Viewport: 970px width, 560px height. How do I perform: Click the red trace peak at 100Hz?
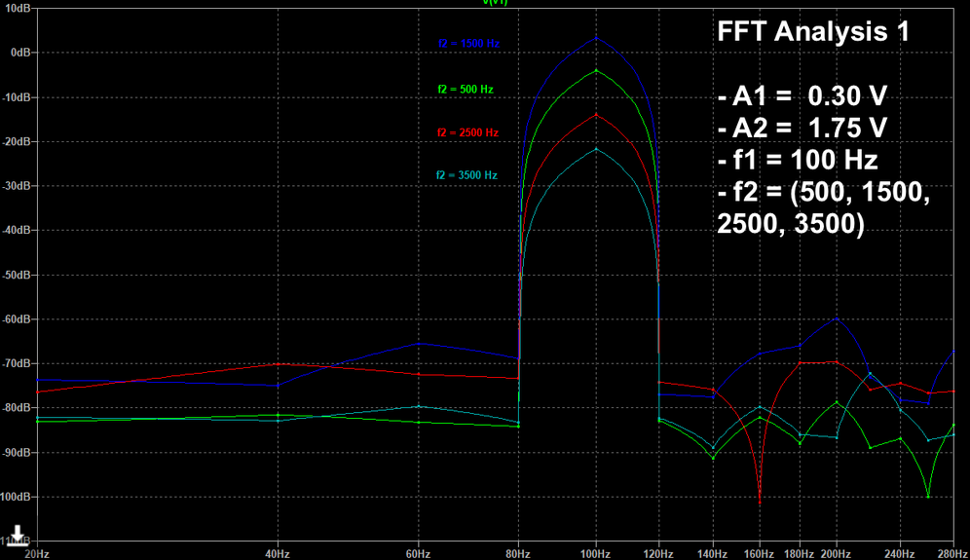click(x=596, y=115)
